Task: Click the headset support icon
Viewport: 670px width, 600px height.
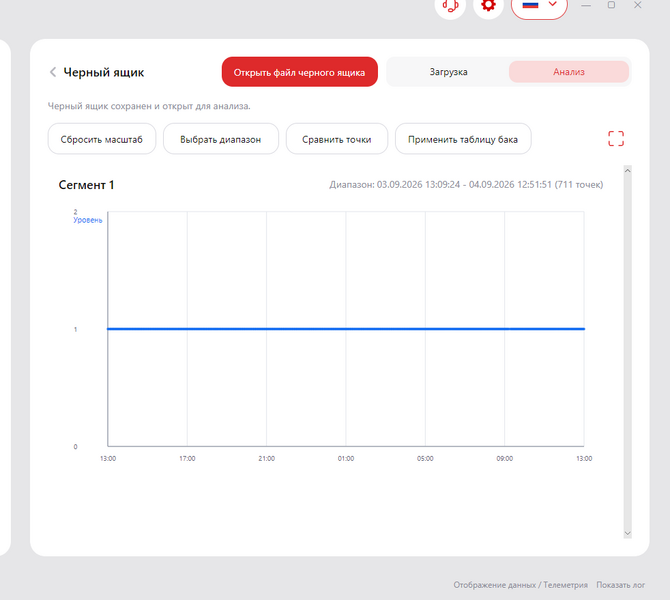Action: [450, 5]
